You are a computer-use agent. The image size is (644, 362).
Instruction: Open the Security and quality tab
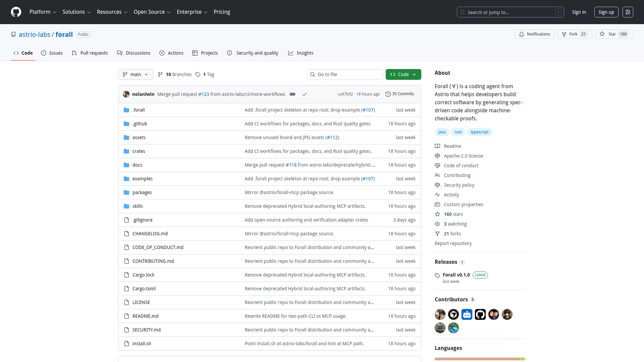click(x=253, y=53)
